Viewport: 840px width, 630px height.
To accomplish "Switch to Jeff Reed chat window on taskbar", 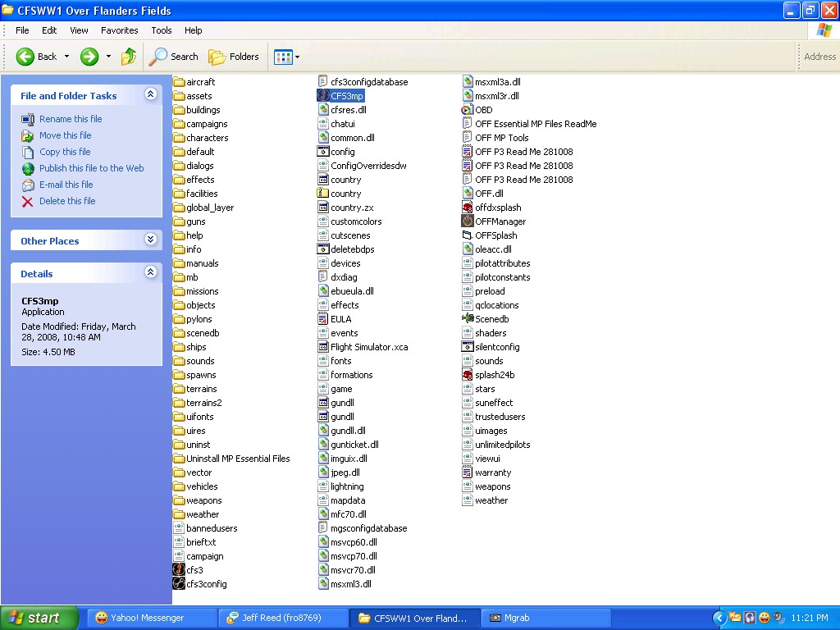I will [x=282, y=618].
